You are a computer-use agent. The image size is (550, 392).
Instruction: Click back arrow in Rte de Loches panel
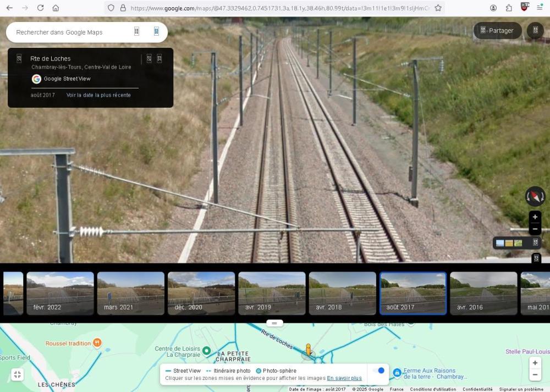(x=19, y=58)
